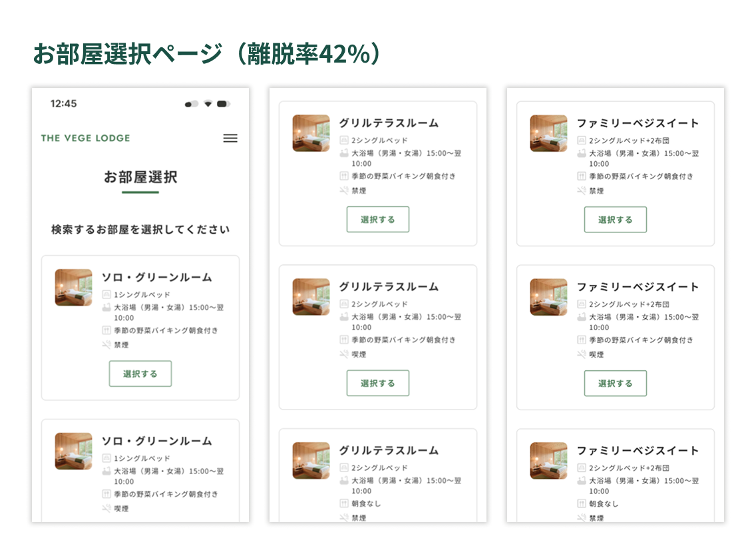756x554 pixels.
Task: Click 選択する on the 禁煙 ソロ・グリーンルーム card
Action: pos(140,374)
